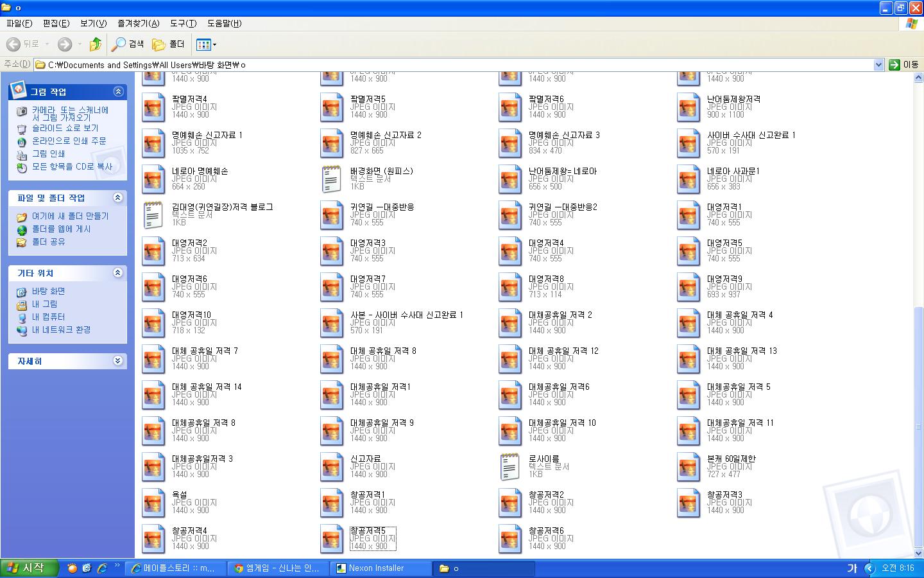Go to 바탕 화면 location
924x578 pixels.
[x=49, y=291]
